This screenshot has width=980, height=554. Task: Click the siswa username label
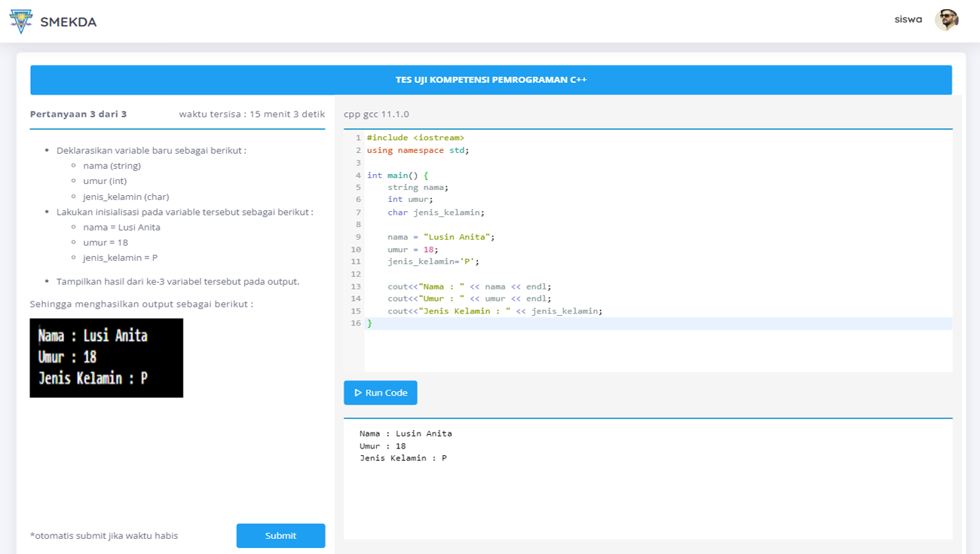click(908, 19)
